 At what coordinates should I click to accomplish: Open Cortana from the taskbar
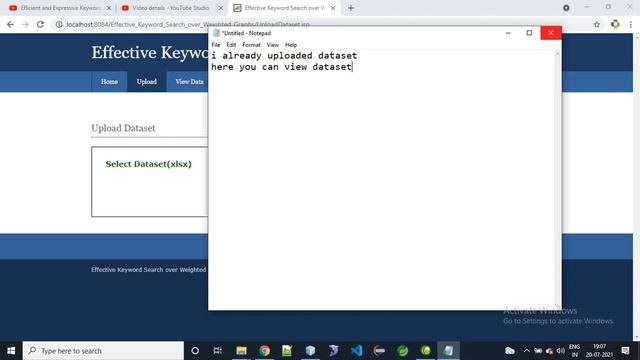coord(195,351)
